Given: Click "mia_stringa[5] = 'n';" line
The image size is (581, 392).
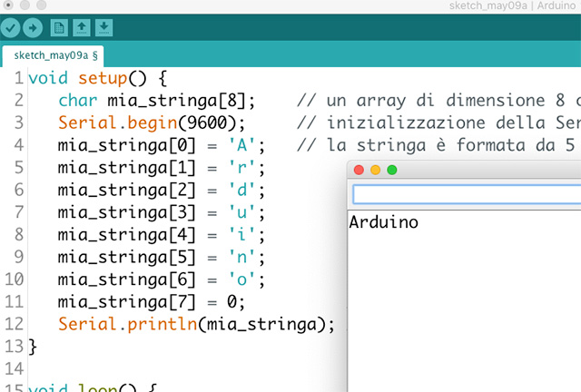Looking at the screenshot, I should 162,257.
